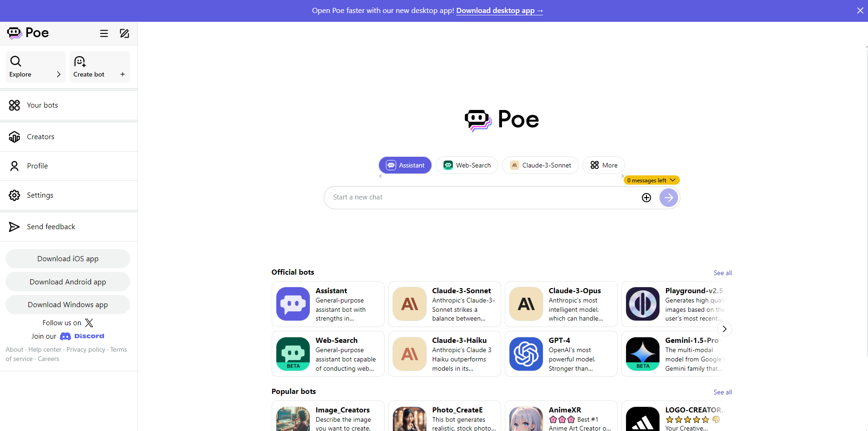This screenshot has width=868, height=431.
Task: Click the Settings gear icon
Action: (x=14, y=195)
